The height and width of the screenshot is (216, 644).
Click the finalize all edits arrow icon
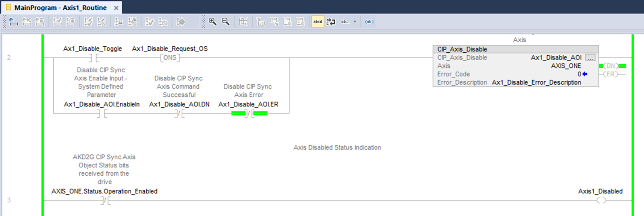181,22
